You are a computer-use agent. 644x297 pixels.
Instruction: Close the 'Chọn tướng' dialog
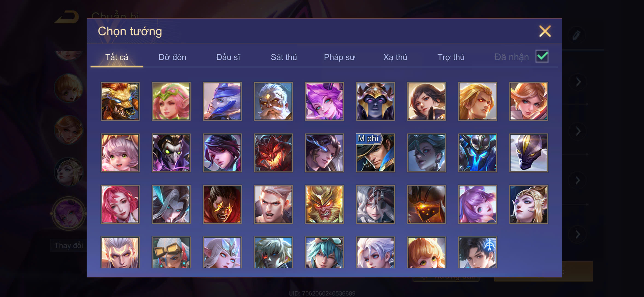[545, 31]
